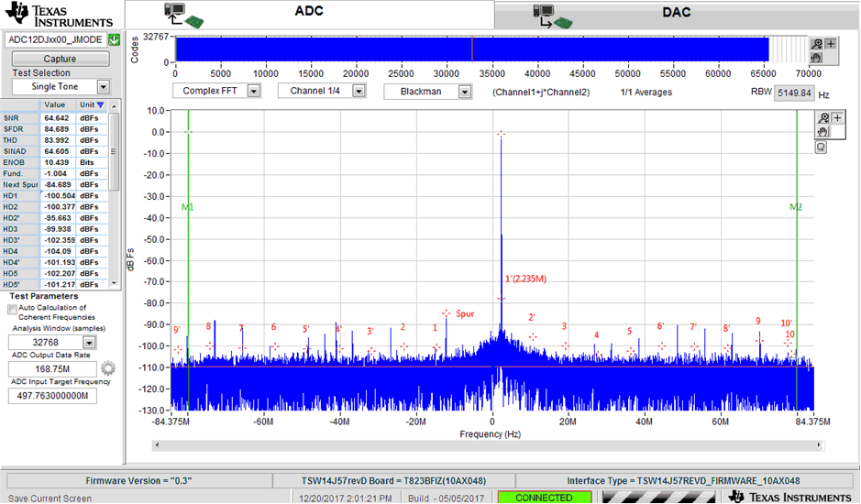This screenshot has height=504, width=861.
Task: Click the M2 marker label on FFT plot
Action: point(796,207)
